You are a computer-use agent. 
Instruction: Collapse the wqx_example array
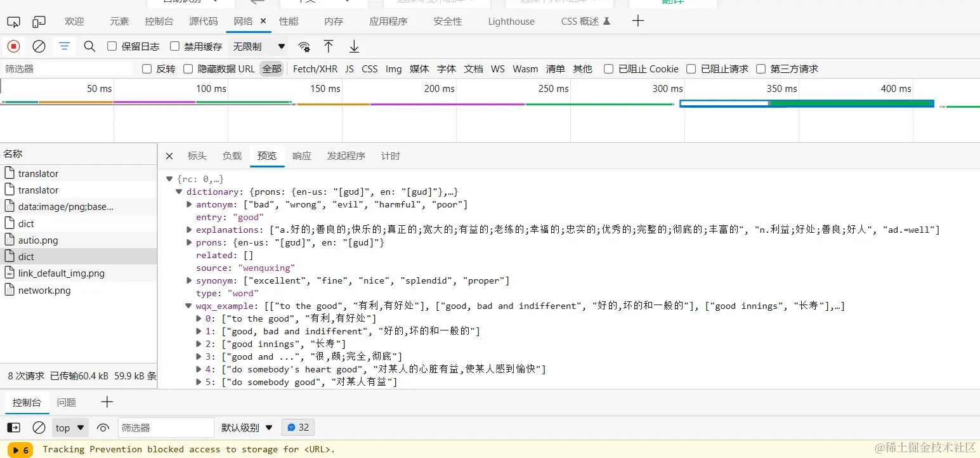(189, 306)
